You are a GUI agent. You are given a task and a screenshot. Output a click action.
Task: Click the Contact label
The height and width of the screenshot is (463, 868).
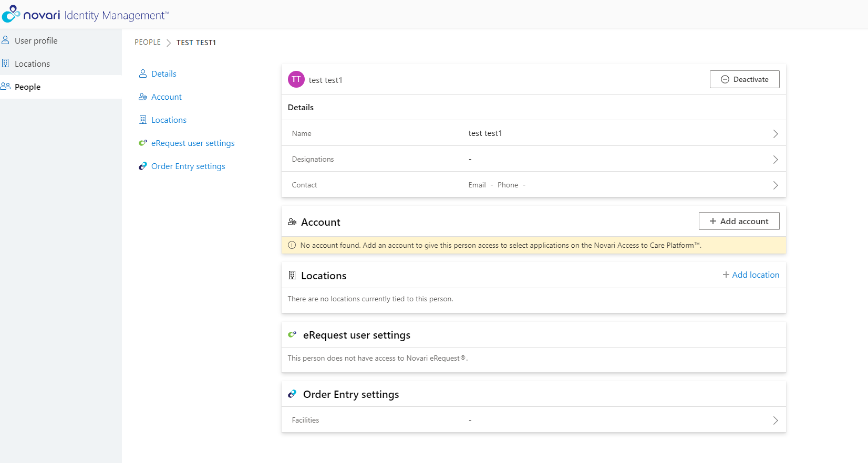pos(304,185)
